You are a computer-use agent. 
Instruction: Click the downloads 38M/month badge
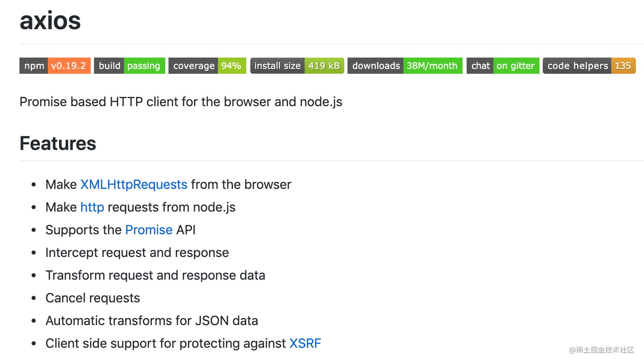pos(405,66)
